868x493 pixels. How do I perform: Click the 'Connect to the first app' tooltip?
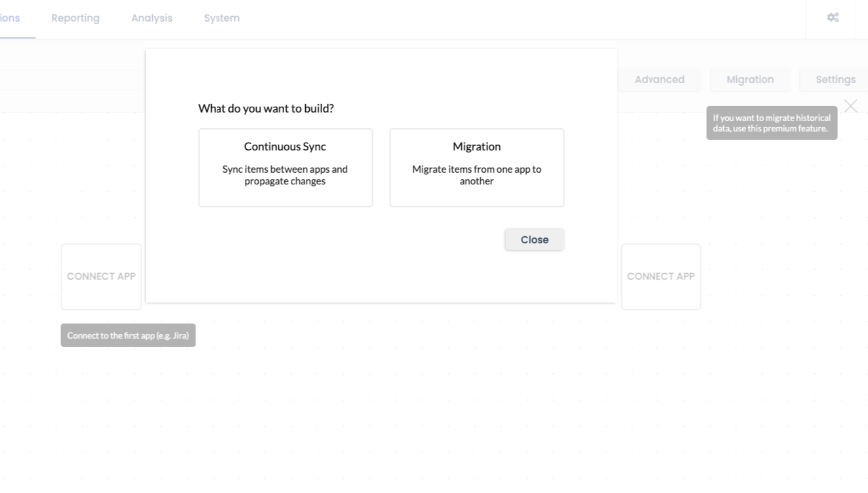coord(128,335)
